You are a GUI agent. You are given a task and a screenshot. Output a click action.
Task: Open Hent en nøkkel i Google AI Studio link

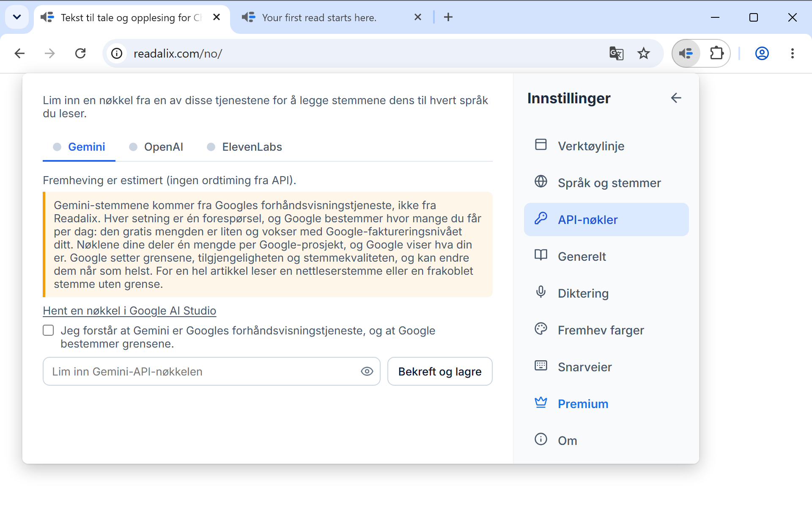(x=129, y=311)
